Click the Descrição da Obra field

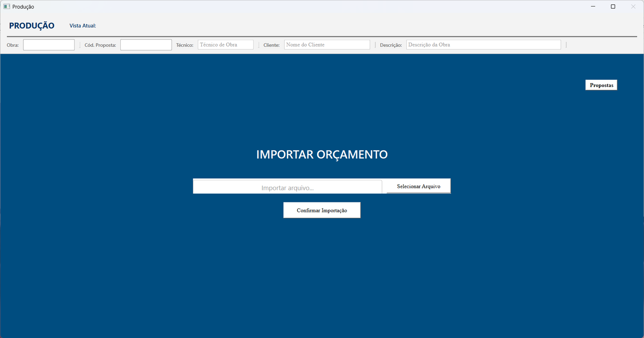[483, 45]
